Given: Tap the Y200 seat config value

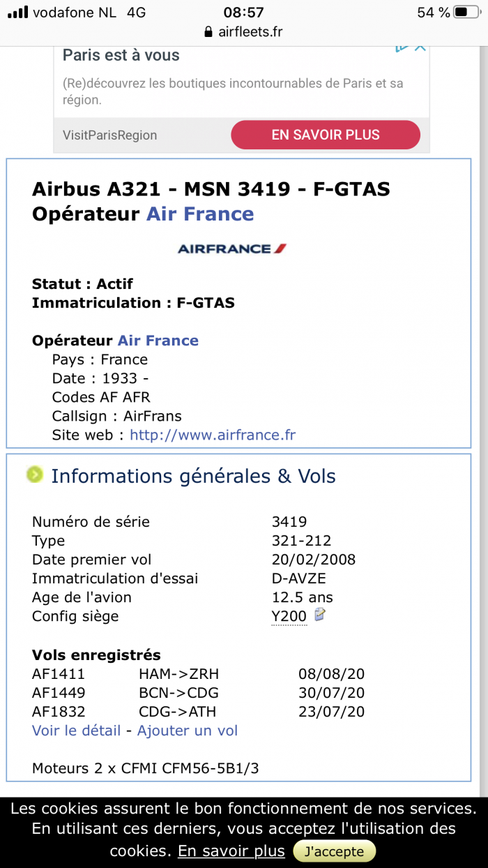Looking at the screenshot, I should point(289,617).
